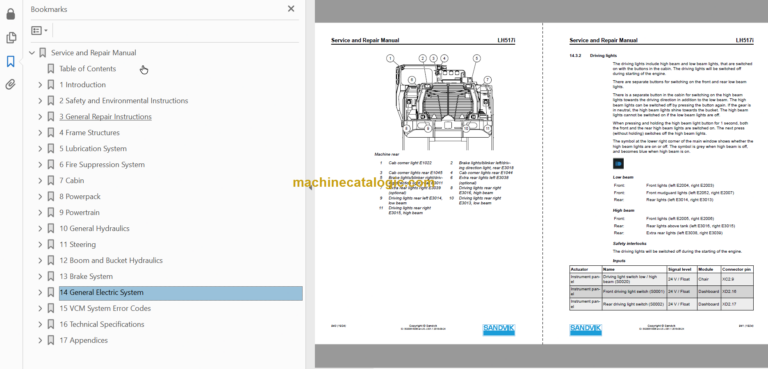Select the 7 Cabin bookmark
Viewport: 768px width, 369px height.
click(x=72, y=181)
